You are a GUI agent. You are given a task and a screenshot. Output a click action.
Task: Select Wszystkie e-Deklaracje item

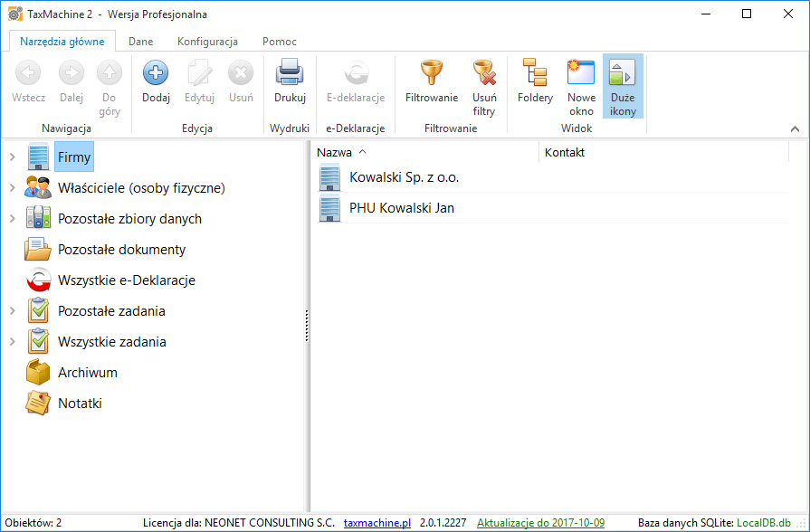(126, 280)
